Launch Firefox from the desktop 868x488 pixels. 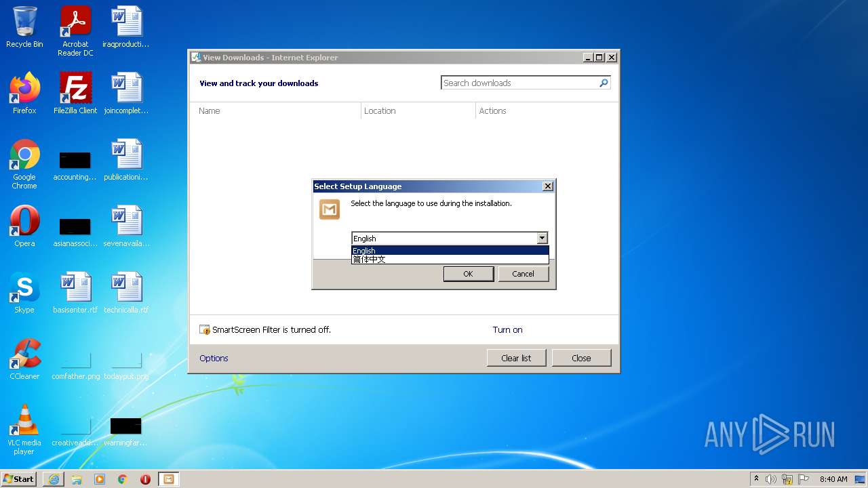coord(24,94)
